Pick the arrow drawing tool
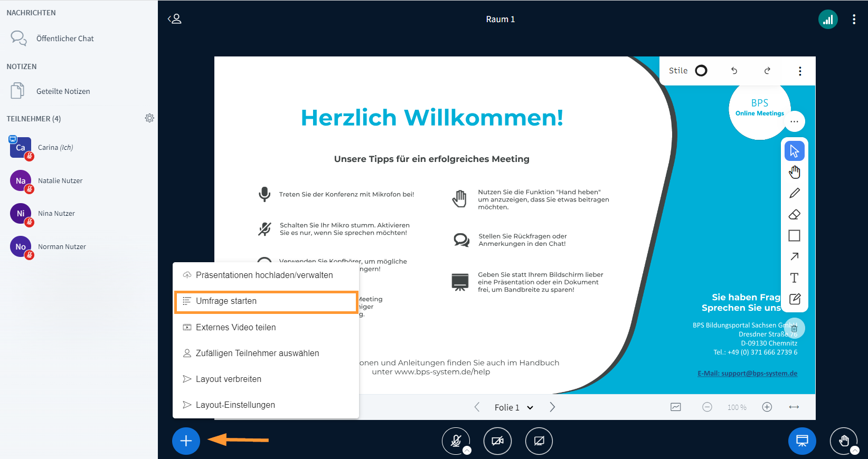The image size is (868, 459). coord(794,256)
